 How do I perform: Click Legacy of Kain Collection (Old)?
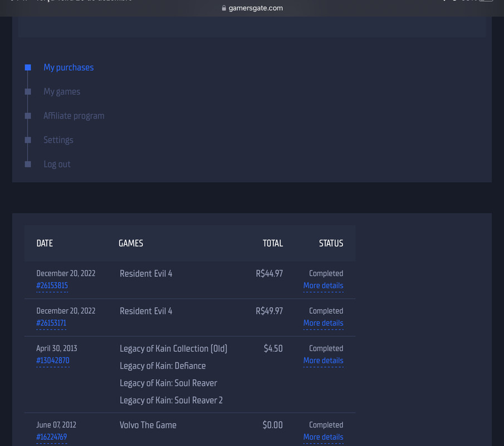pos(174,348)
